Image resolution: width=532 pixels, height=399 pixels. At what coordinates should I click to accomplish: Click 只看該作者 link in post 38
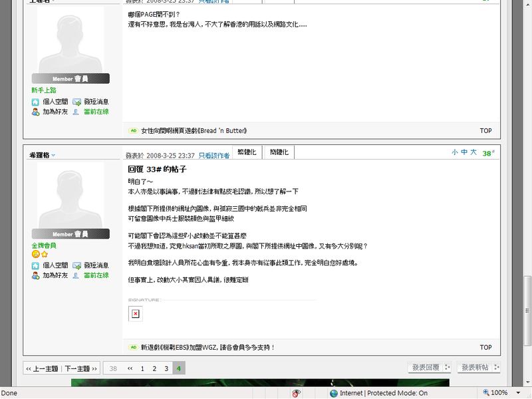tap(214, 156)
